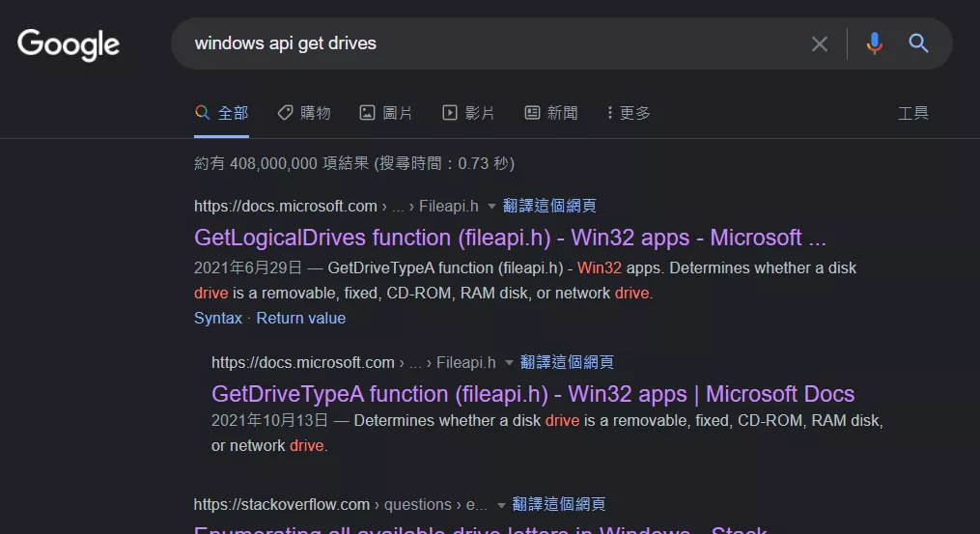Click 翻譯這個網頁 for the first result

549,206
